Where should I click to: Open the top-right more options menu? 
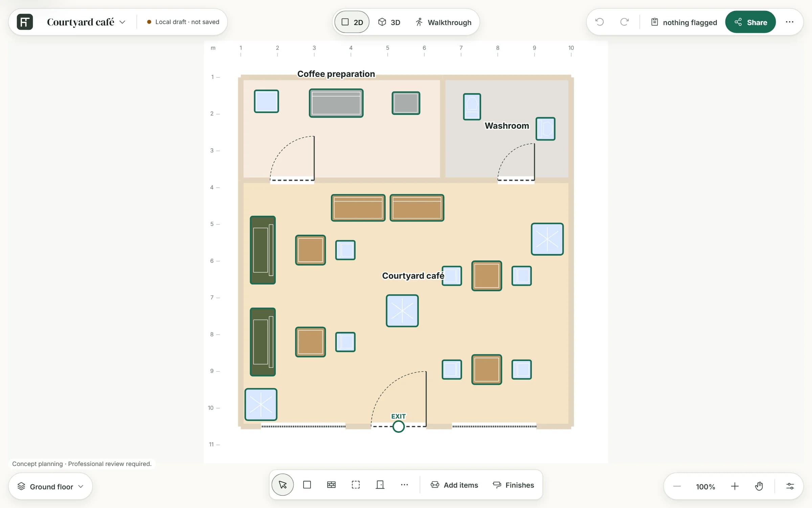tap(790, 22)
